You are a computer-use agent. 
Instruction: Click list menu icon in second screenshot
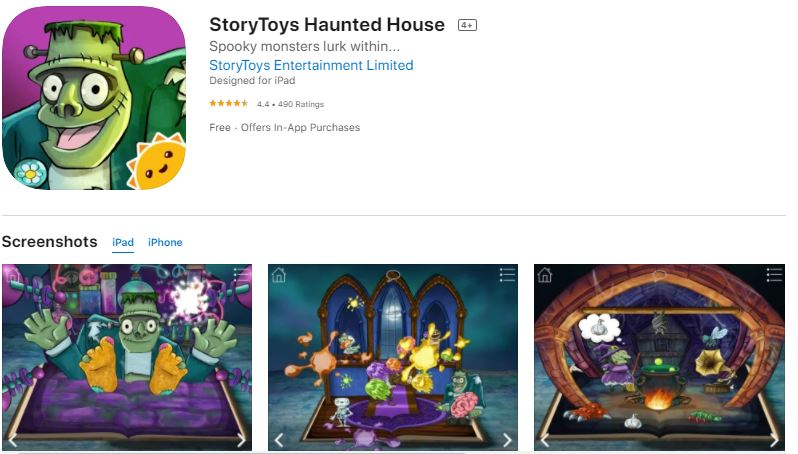tap(507, 275)
